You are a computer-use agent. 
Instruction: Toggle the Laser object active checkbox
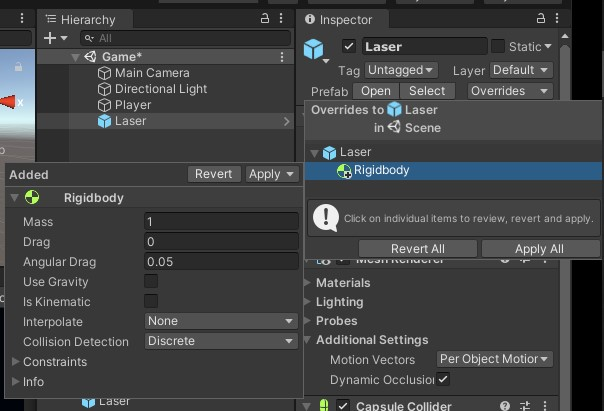(x=349, y=46)
